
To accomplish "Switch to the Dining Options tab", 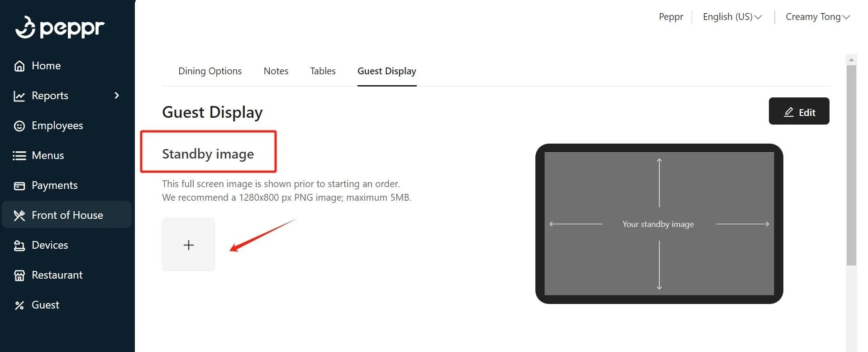I will tap(210, 71).
